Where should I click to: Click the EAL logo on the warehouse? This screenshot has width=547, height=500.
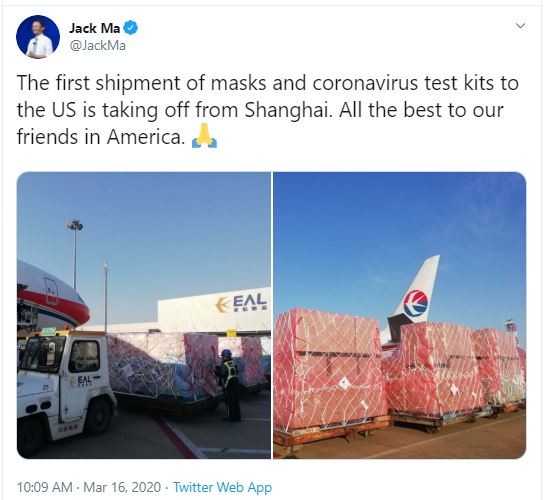pyautogui.click(x=241, y=303)
